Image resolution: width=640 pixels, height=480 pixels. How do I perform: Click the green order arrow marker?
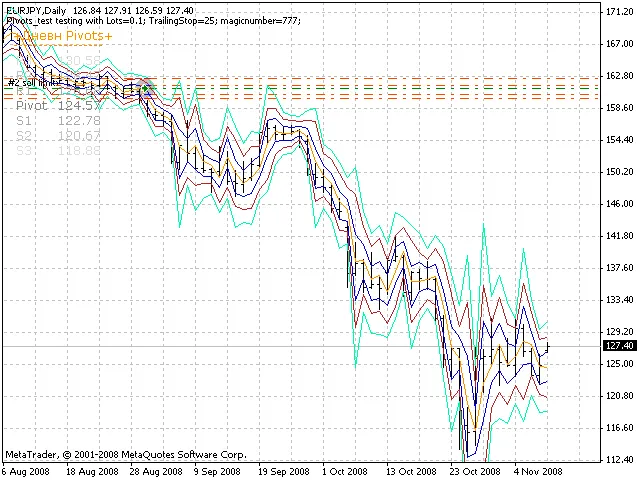pos(144,88)
